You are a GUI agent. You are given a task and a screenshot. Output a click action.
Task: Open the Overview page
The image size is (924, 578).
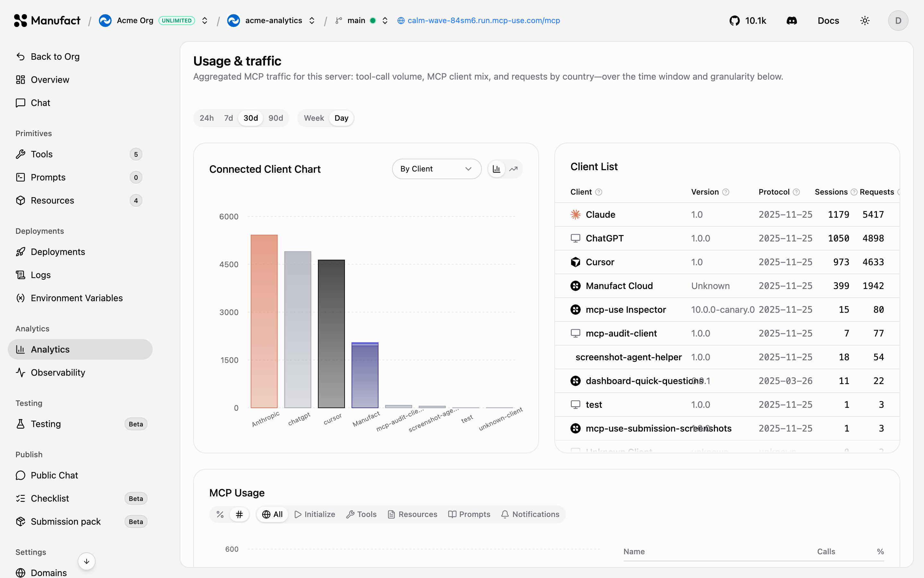80,80
